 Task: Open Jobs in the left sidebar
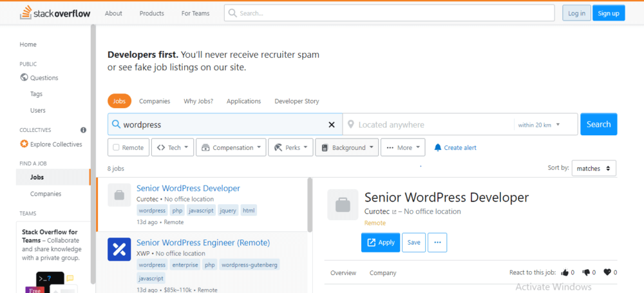tap(53, 177)
